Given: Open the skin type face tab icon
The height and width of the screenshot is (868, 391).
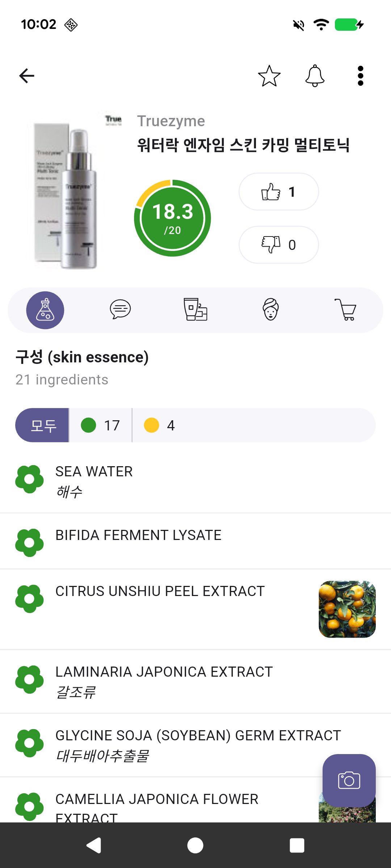Looking at the screenshot, I should 270,310.
